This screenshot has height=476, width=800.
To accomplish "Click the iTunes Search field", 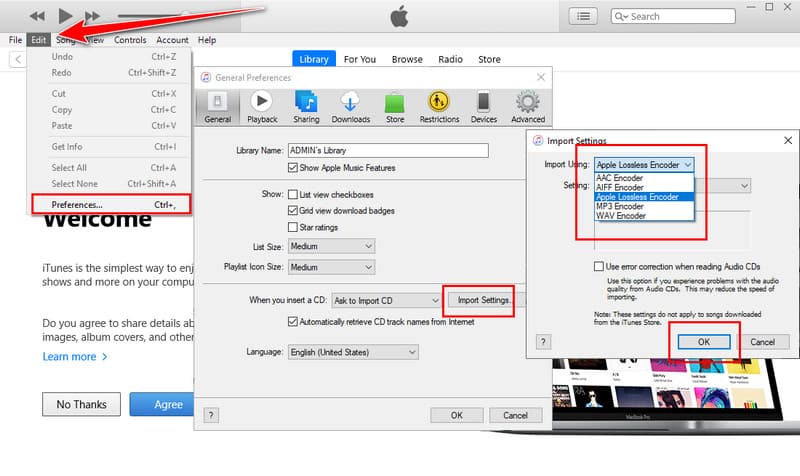I will point(673,16).
